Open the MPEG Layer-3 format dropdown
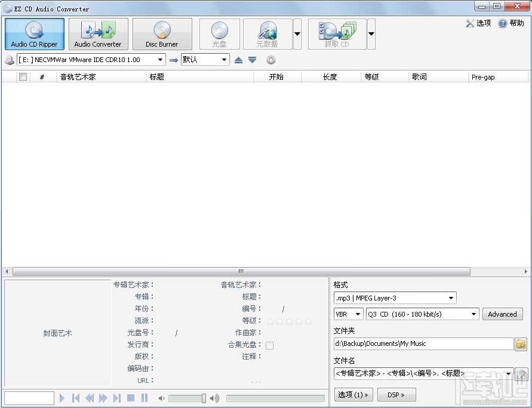 tap(450, 297)
